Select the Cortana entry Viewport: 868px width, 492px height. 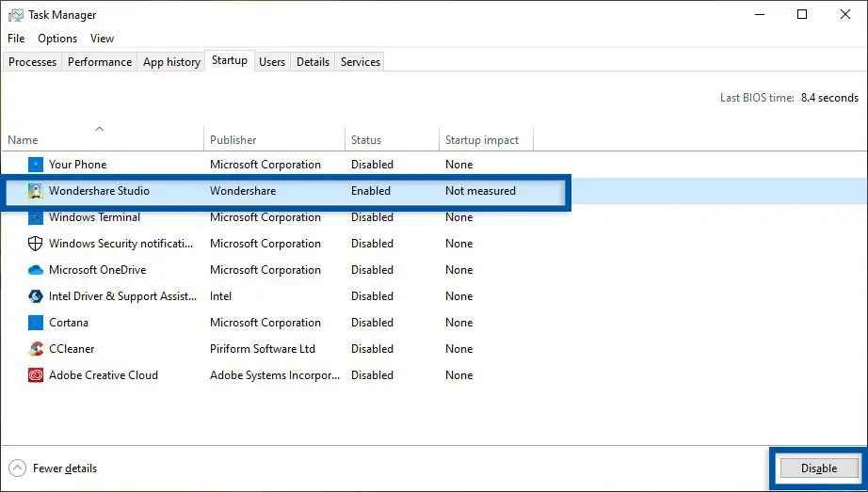tap(68, 323)
